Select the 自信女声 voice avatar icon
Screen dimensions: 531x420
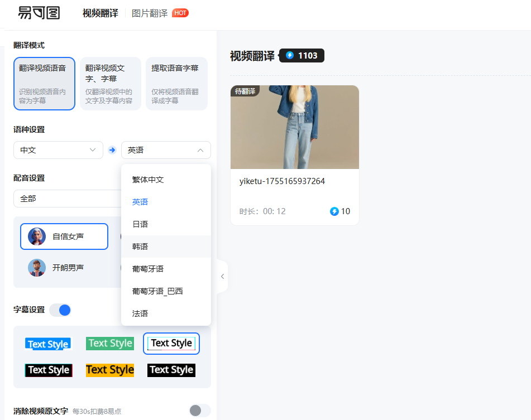click(37, 236)
